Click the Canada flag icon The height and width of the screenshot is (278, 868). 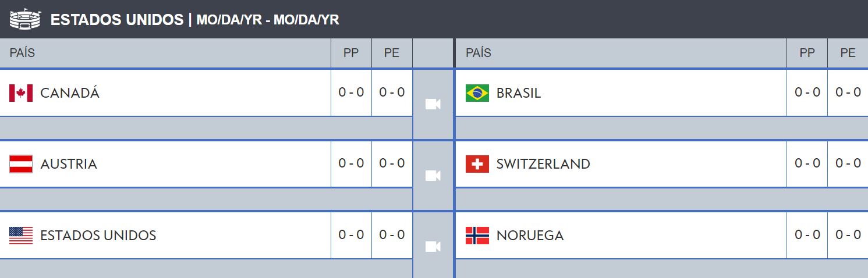(21, 93)
